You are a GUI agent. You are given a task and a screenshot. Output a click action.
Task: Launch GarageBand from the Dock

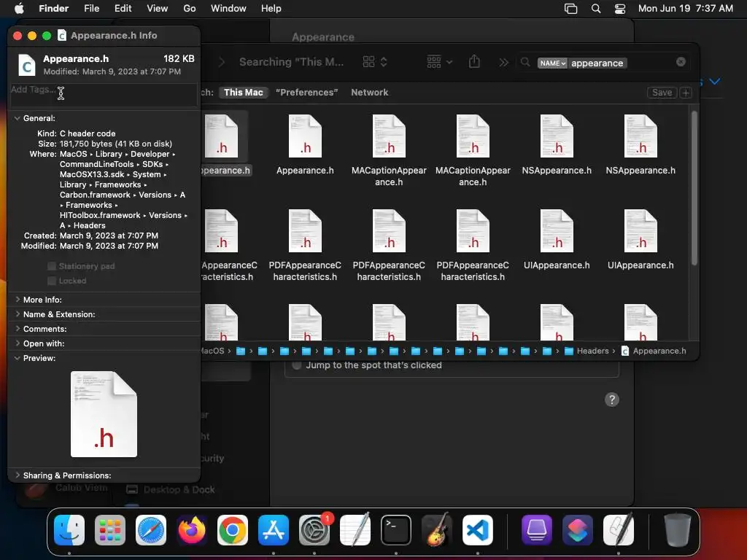[437, 530]
